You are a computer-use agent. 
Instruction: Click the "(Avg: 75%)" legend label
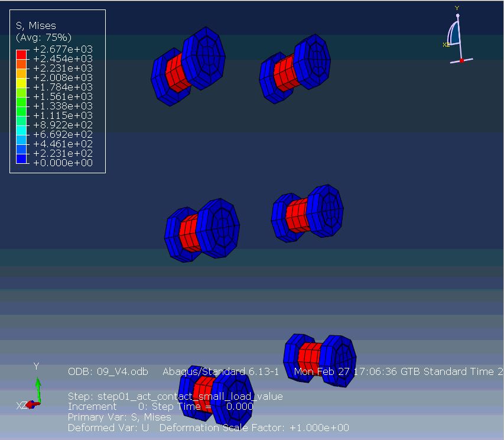44,37
